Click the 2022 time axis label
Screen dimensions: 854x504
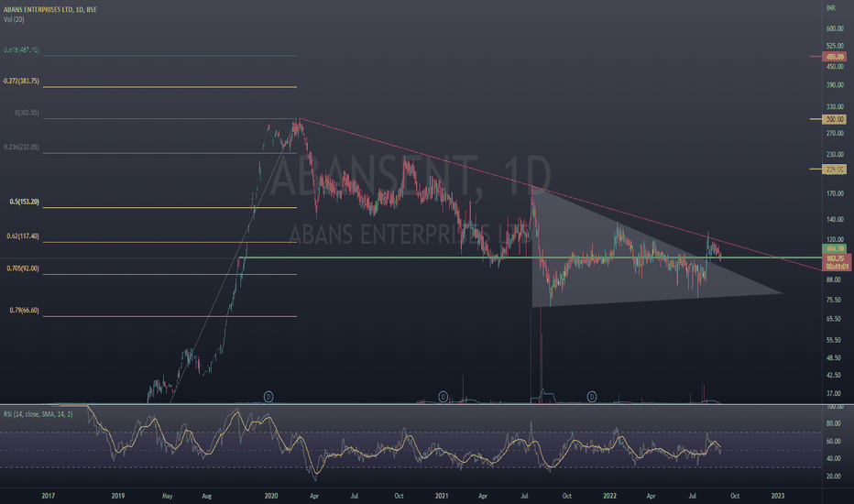(x=609, y=496)
